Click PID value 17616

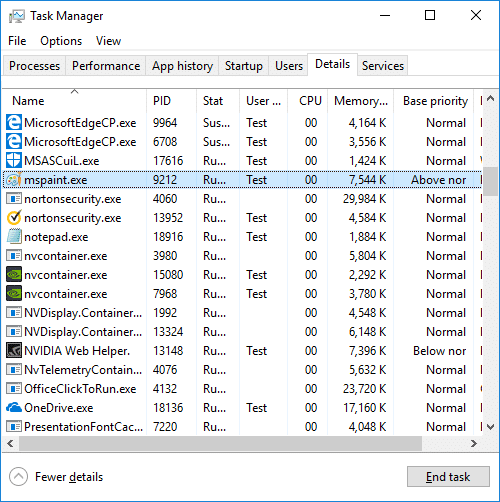168,161
